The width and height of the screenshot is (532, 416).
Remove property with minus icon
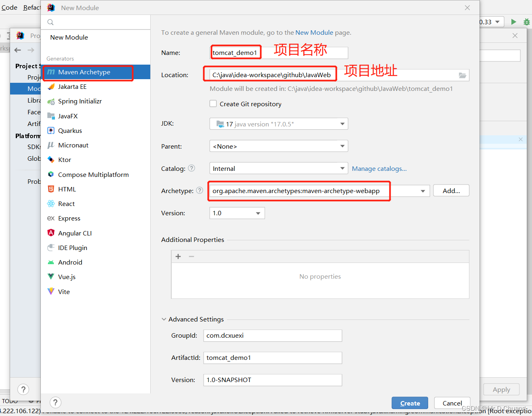[x=191, y=256]
